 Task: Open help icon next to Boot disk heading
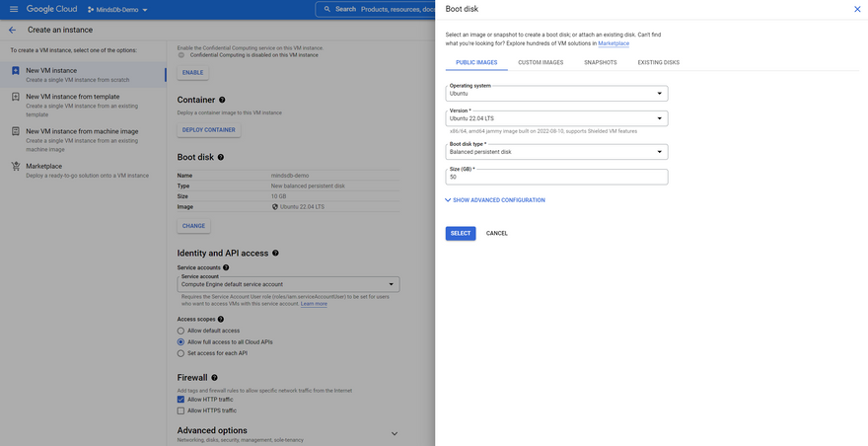click(221, 157)
